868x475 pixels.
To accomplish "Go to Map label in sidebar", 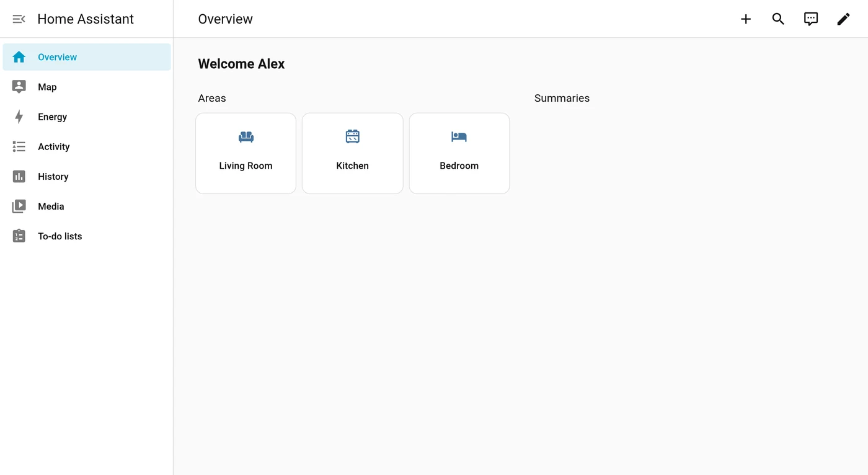I will coord(47,87).
